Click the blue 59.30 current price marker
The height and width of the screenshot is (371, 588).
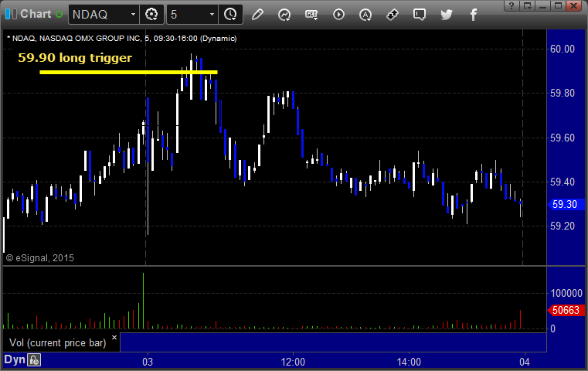point(566,205)
